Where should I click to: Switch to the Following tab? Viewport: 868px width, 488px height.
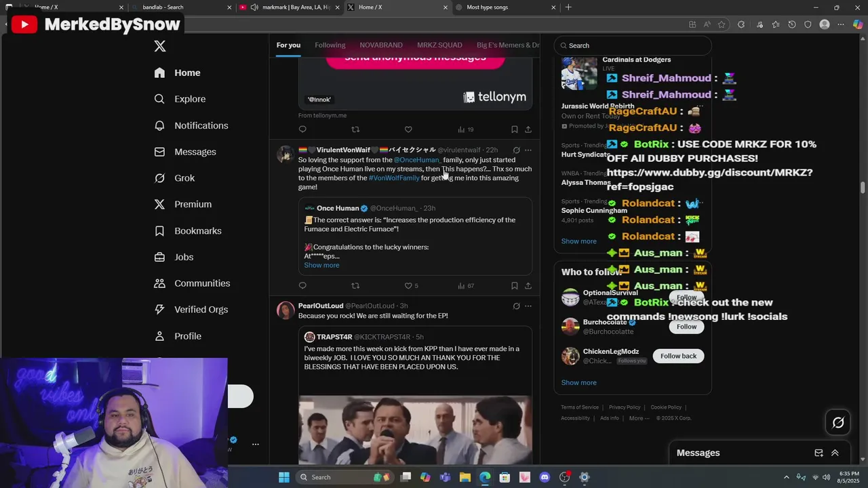[x=330, y=45]
